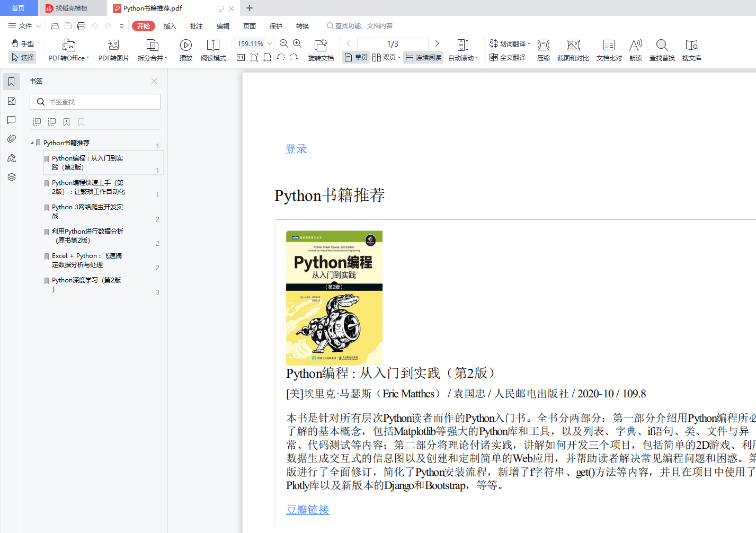Viewport: 756px width, 533px height.
Task: Open the layers panel in sidebar
Action: coord(12,177)
